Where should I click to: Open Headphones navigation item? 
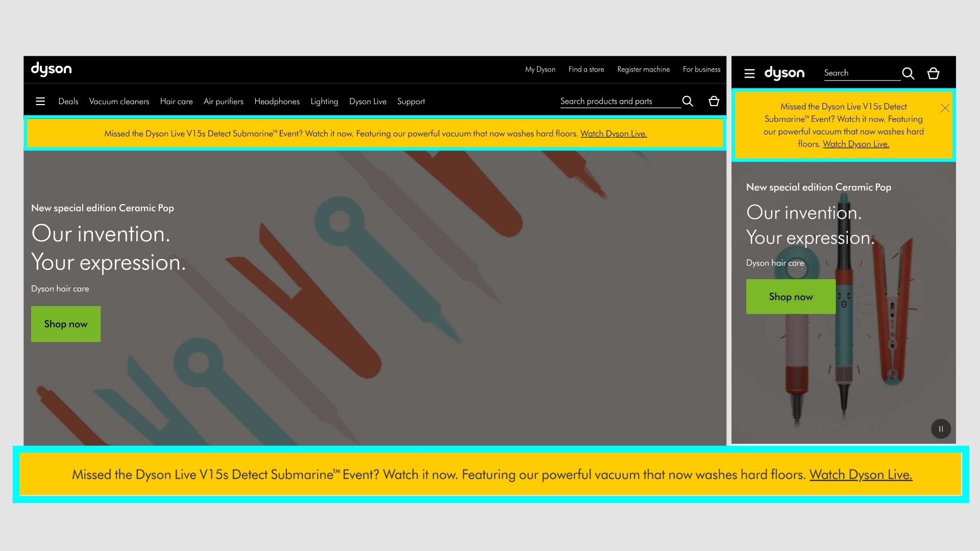[277, 102]
